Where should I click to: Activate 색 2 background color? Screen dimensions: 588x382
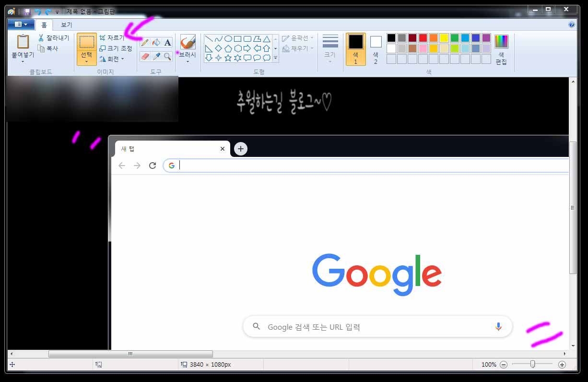[x=376, y=49]
